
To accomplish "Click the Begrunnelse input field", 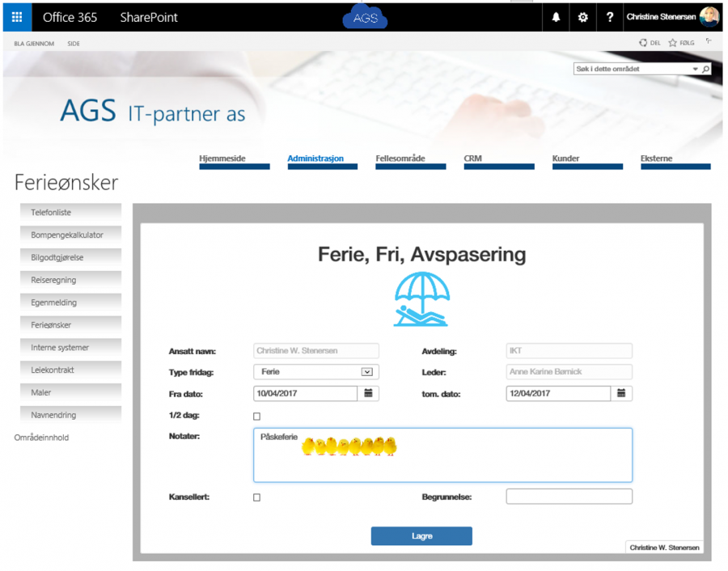I will [x=569, y=497].
